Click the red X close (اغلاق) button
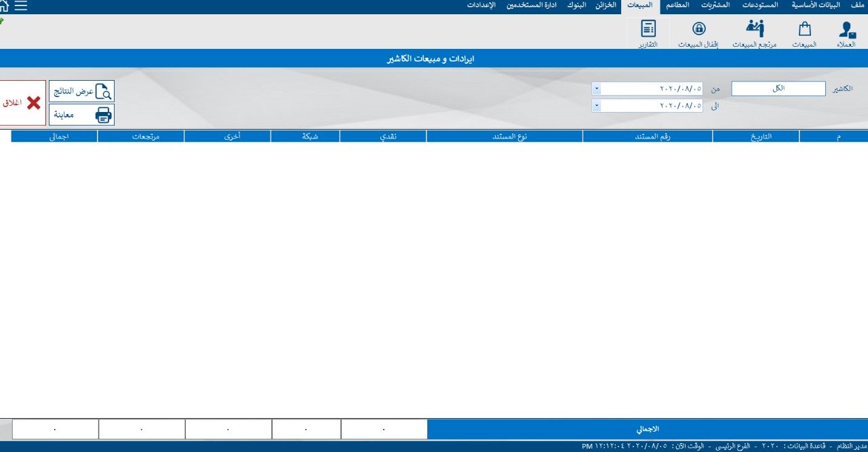 point(22,103)
